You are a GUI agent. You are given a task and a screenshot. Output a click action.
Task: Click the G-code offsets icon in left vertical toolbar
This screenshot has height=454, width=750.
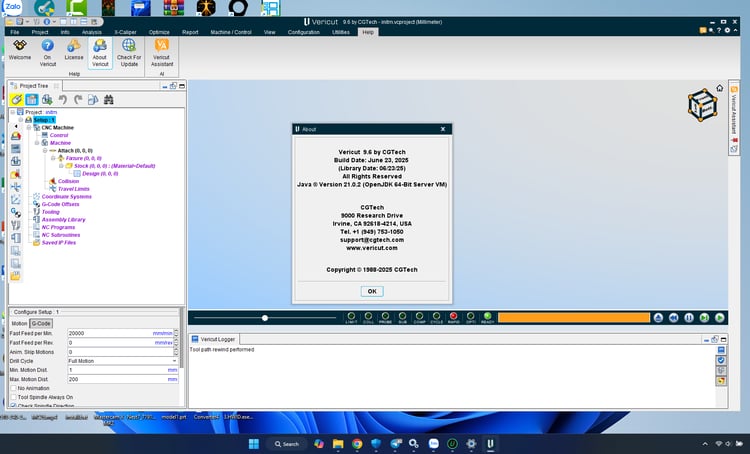(15, 212)
